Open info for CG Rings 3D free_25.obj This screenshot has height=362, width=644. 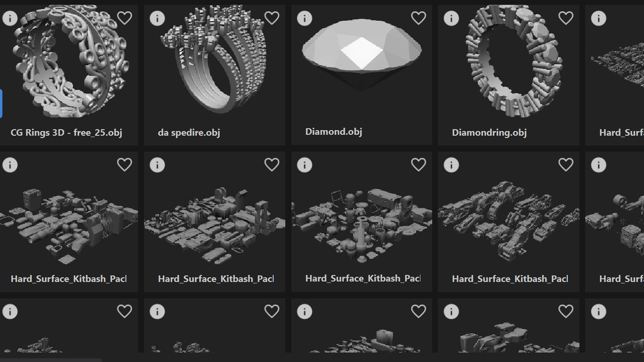[x=10, y=18]
